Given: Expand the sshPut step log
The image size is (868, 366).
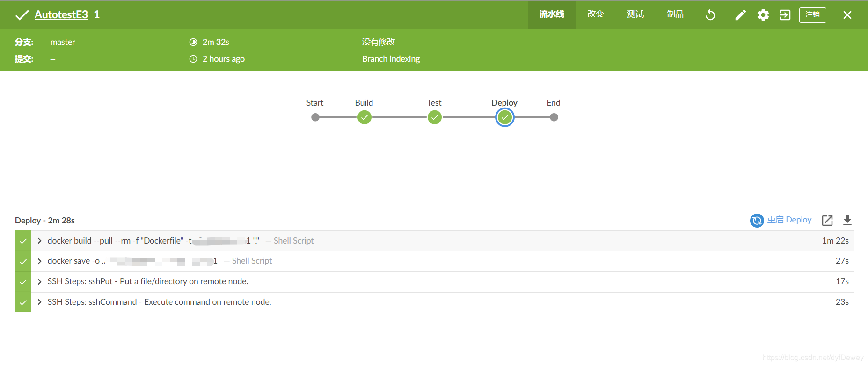Looking at the screenshot, I should click(39, 281).
